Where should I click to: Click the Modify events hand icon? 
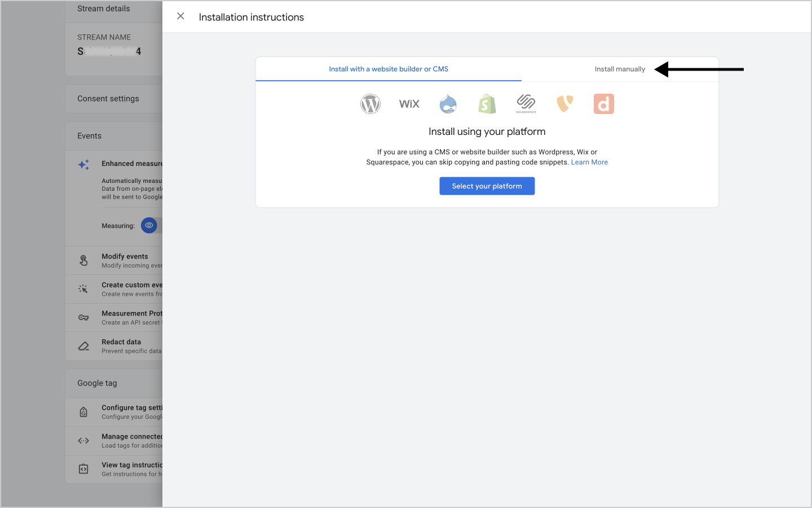[83, 260]
